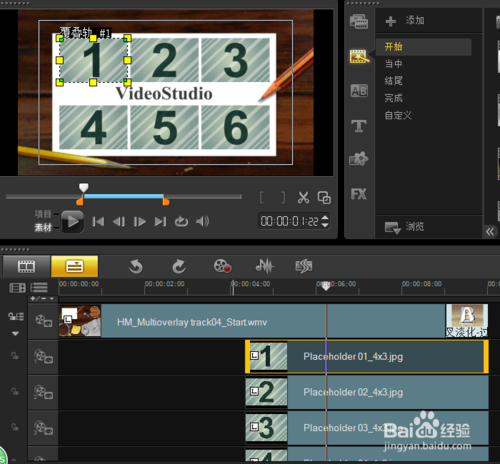Open the Transition (AB) library

pos(359,90)
